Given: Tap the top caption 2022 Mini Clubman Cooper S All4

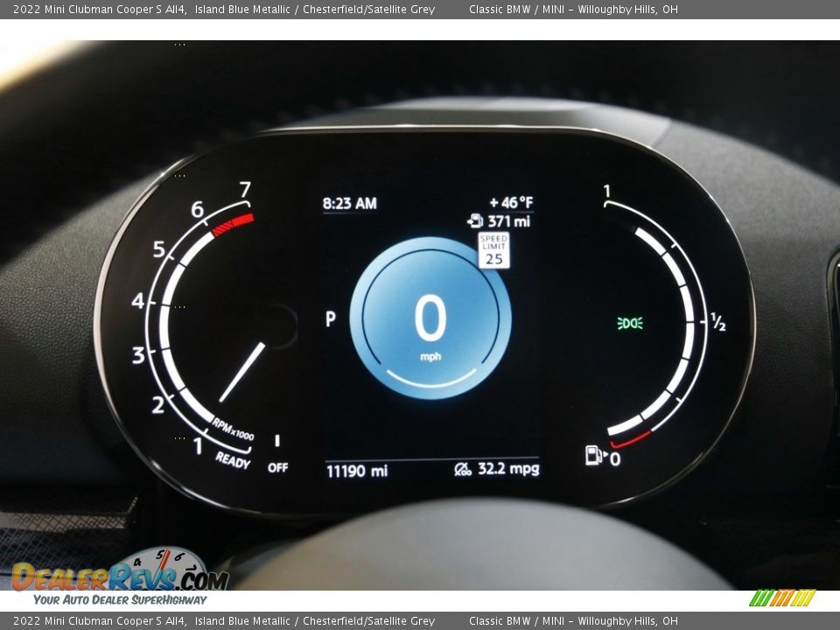Looking at the screenshot, I should [100, 9].
